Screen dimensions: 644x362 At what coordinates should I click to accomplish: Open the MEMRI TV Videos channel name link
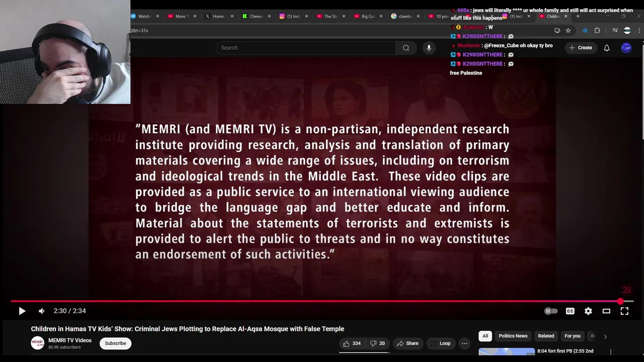(x=70, y=340)
